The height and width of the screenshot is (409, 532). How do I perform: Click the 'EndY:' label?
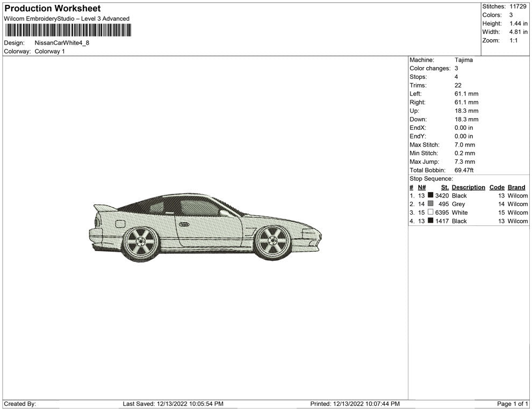[x=418, y=136]
